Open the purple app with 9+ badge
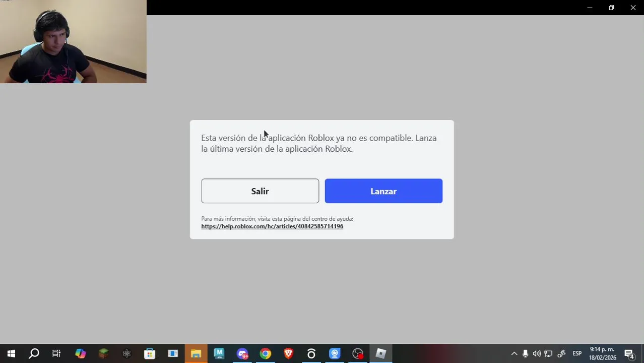The width and height of the screenshot is (644, 363). pos(242,353)
